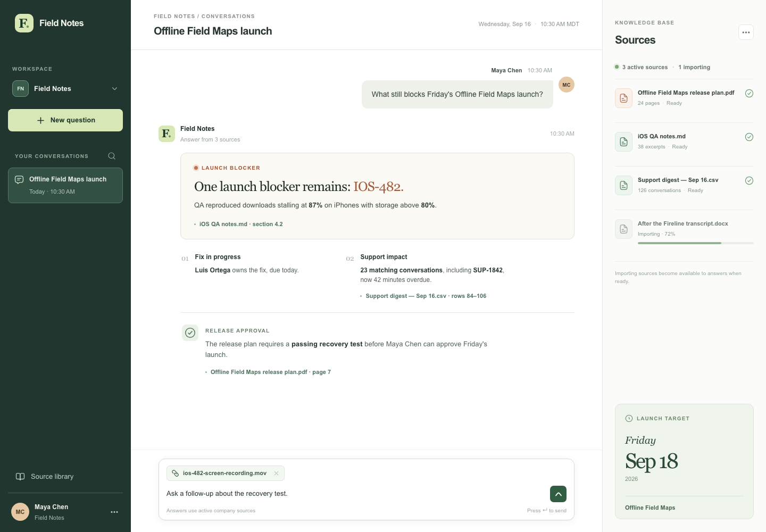Send the follow-up message
This screenshot has width=766, height=532.
click(x=558, y=494)
